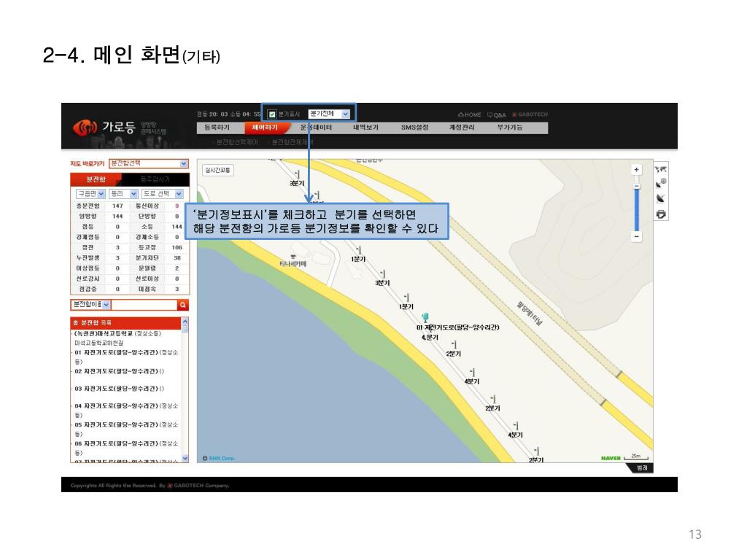
Task: Select the 계정관리 menu tab
Action: (x=462, y=128)
